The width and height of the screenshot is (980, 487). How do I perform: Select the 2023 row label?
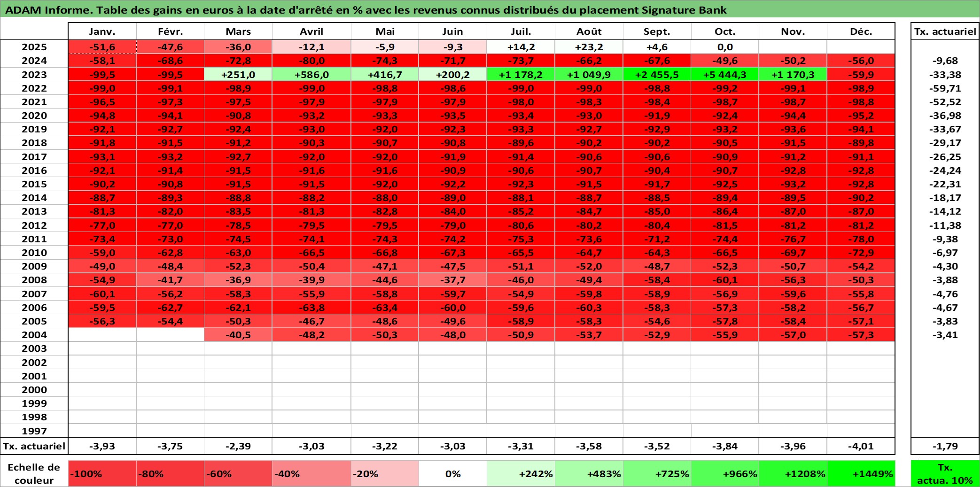click(34, 75)
